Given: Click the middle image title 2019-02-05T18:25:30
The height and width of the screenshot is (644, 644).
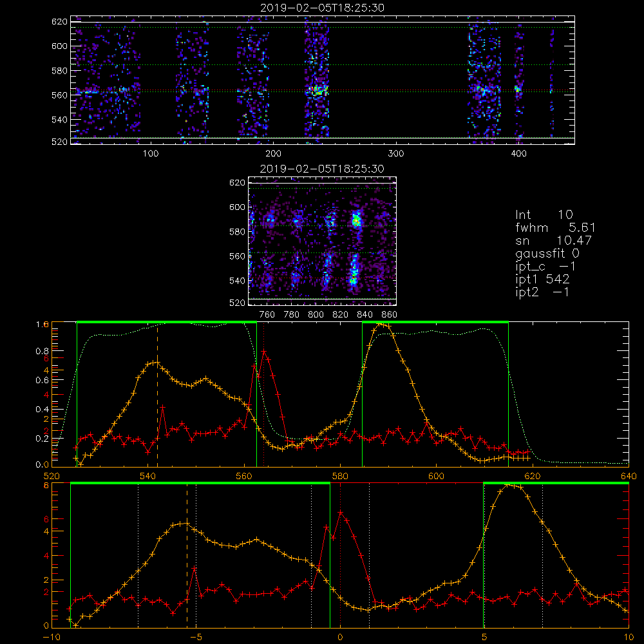Looking at the screenshot, I should click(x=322, y=169).
